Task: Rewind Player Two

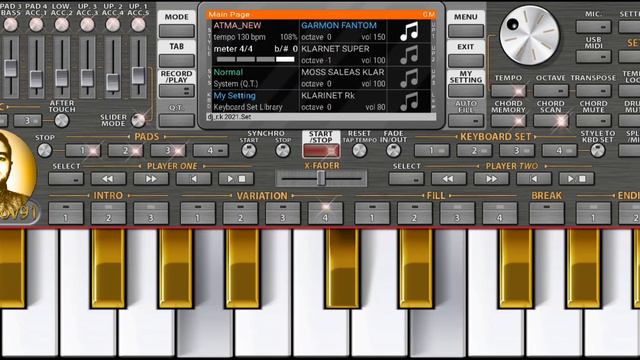Action: click(x=449, y=179)
